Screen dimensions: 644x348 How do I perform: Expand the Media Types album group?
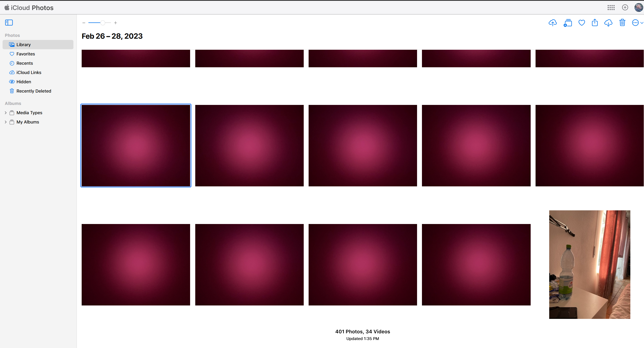pos(5,112)
